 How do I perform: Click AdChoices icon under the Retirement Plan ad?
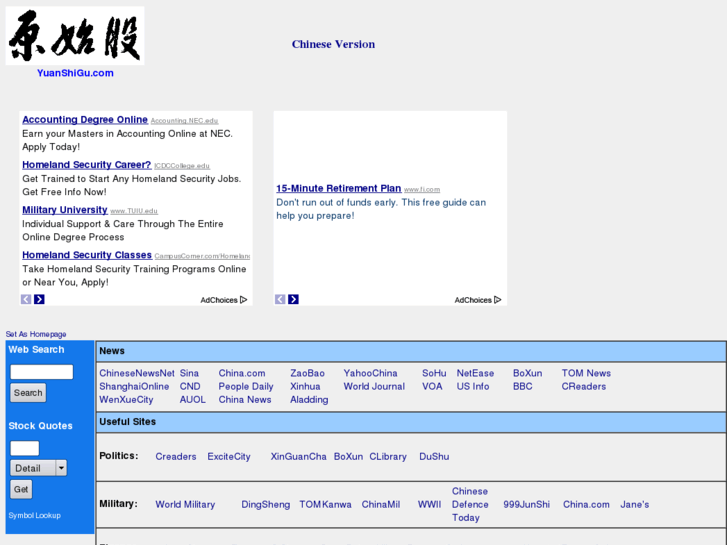478,300
